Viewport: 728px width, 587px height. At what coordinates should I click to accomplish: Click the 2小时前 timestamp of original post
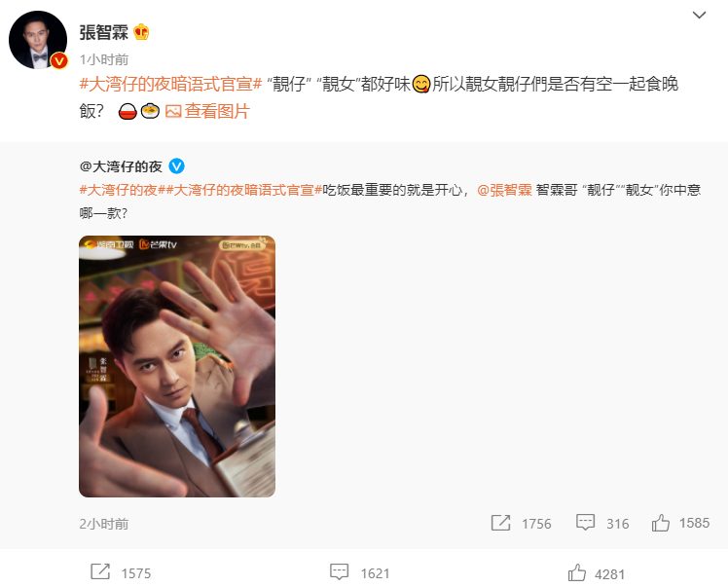[103, 524]
